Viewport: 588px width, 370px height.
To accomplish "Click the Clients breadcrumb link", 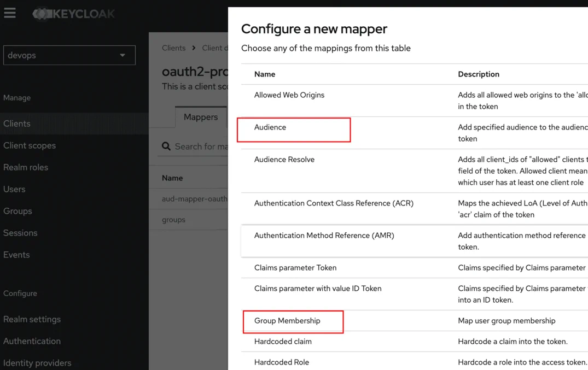I will 173,48.
